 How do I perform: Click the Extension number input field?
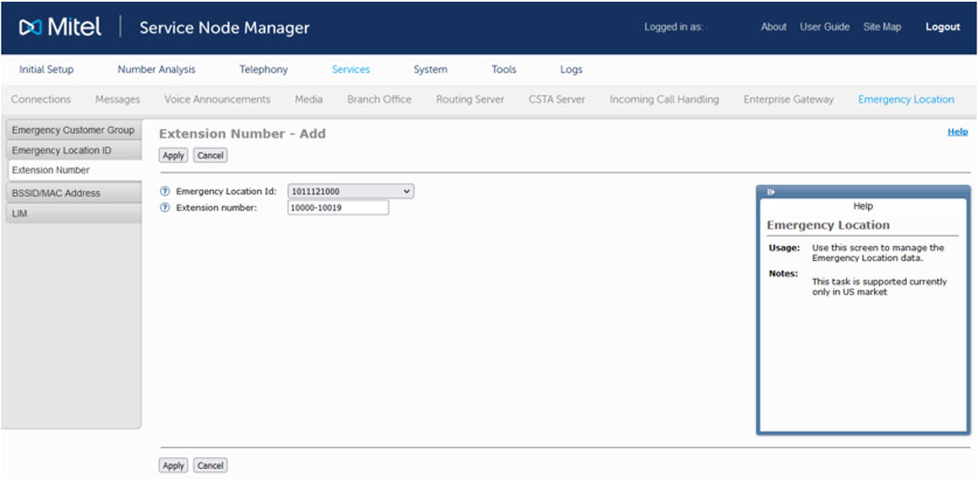(x=338, y=207)
